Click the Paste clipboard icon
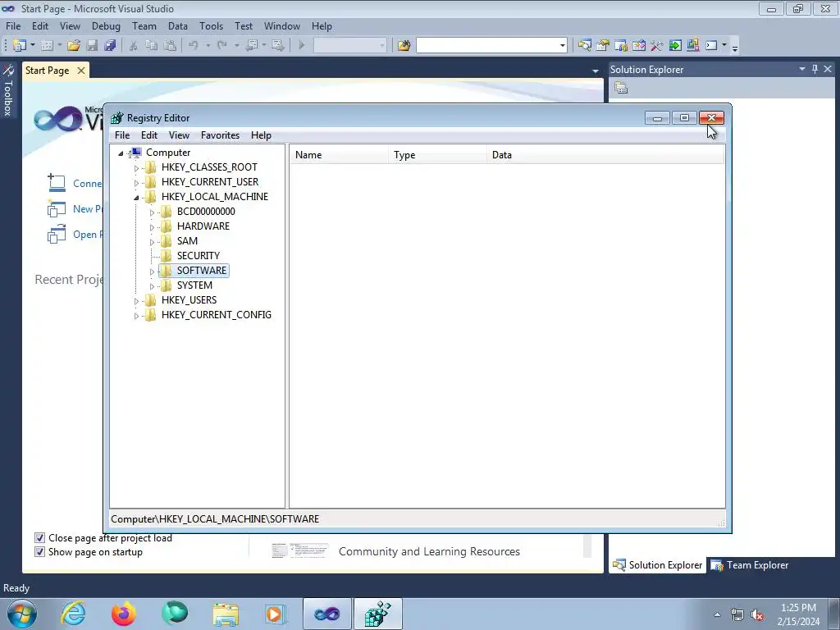 pos(170,46)
